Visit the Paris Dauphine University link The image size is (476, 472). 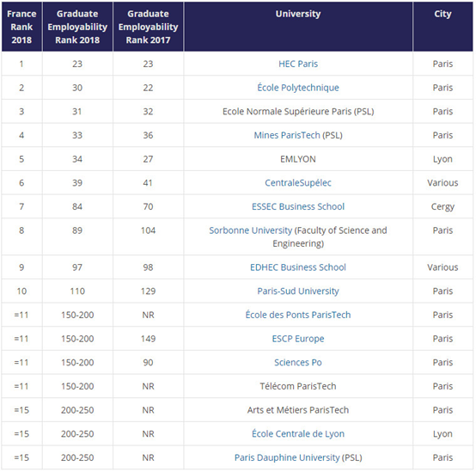287,457
